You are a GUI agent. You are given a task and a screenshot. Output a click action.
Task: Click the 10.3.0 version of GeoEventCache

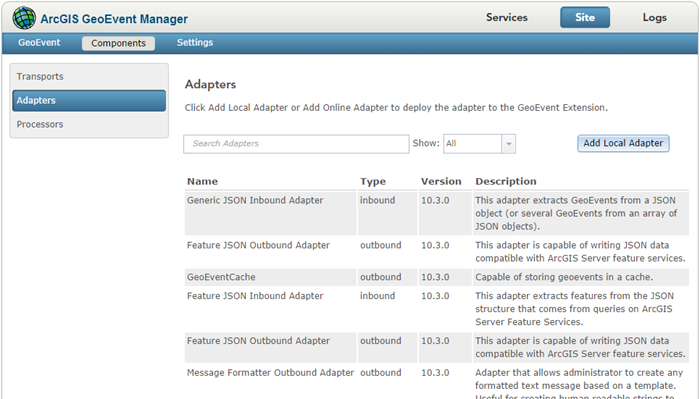(435, 277)
